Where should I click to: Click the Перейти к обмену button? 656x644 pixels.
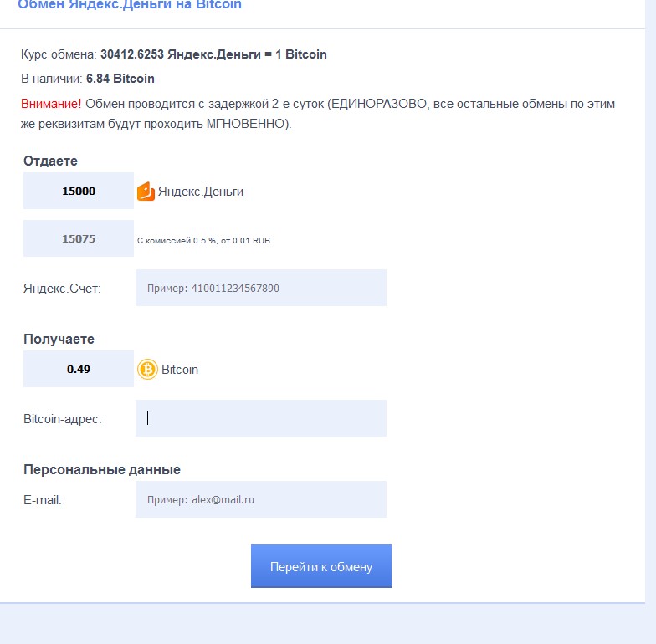321,566
